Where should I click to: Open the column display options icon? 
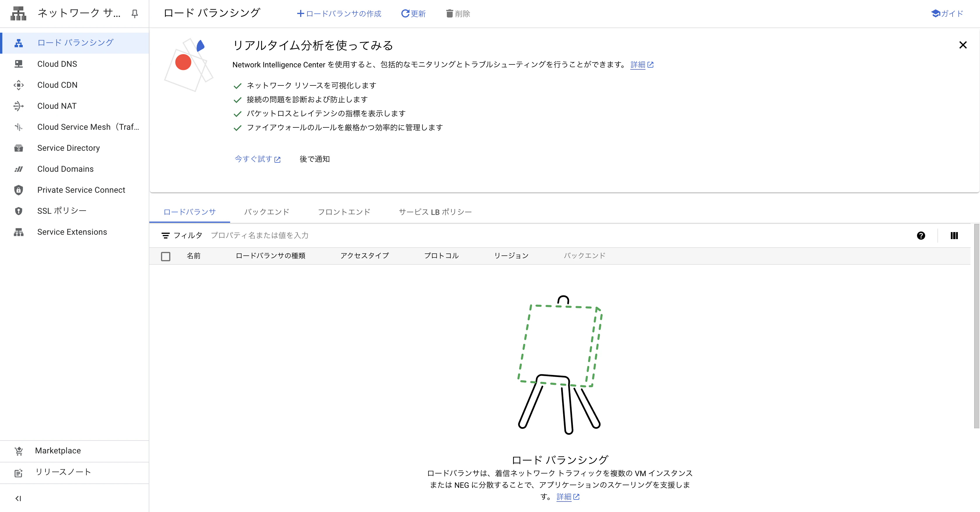954,236
